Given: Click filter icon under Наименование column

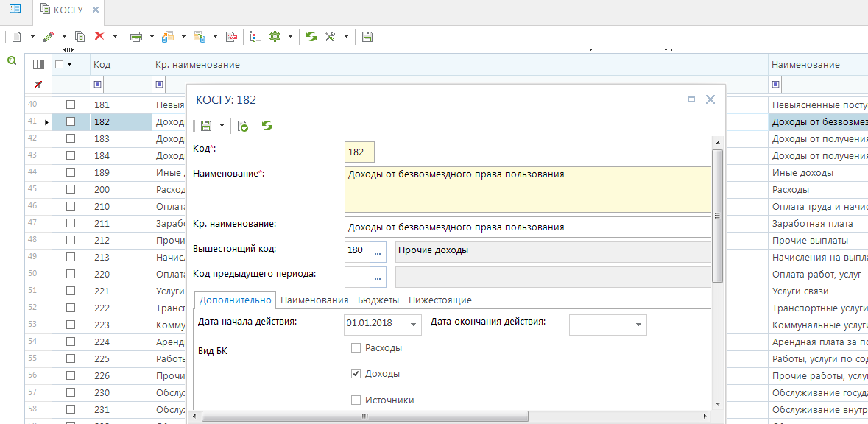Looking at the screenshot, I should pyautogui.click(x=775, y=84).
